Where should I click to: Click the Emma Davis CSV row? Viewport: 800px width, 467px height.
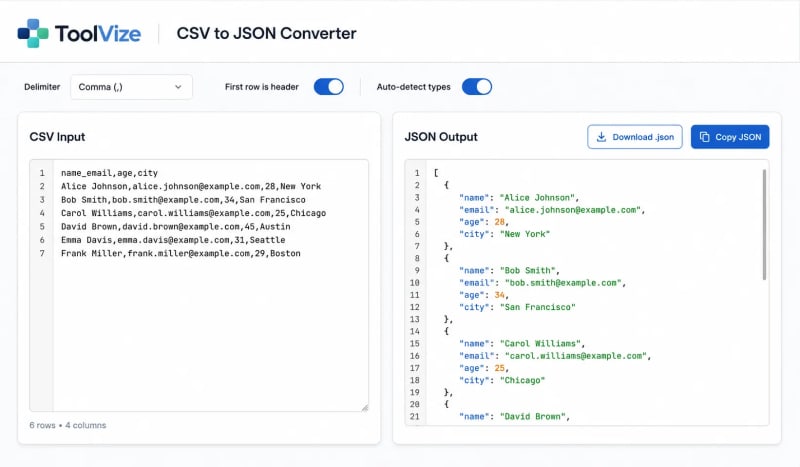pyautogui.click(x=173, y=240)
